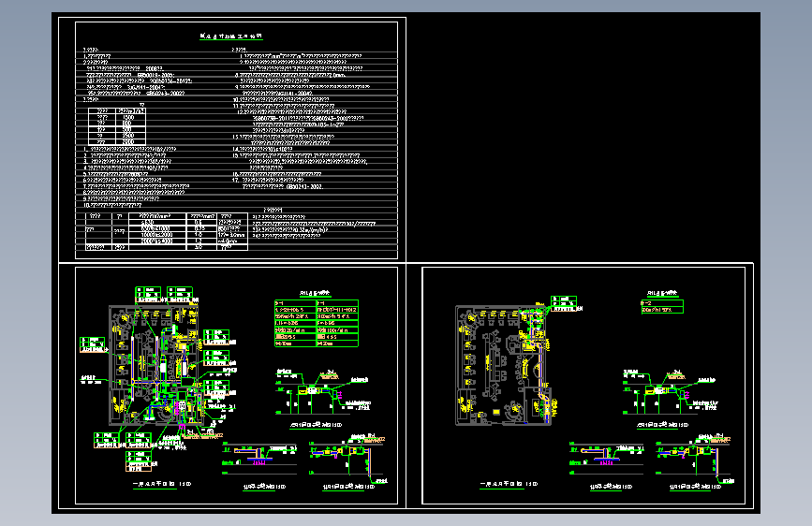Click the equipment table heading in left sheet
Screen dimensions: 812x526
tap(315, 294)
